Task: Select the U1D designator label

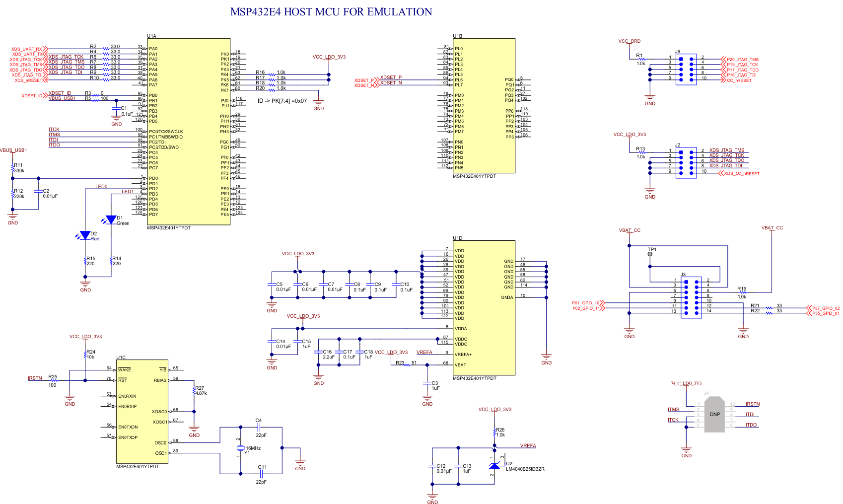Action: click(457, 238)
